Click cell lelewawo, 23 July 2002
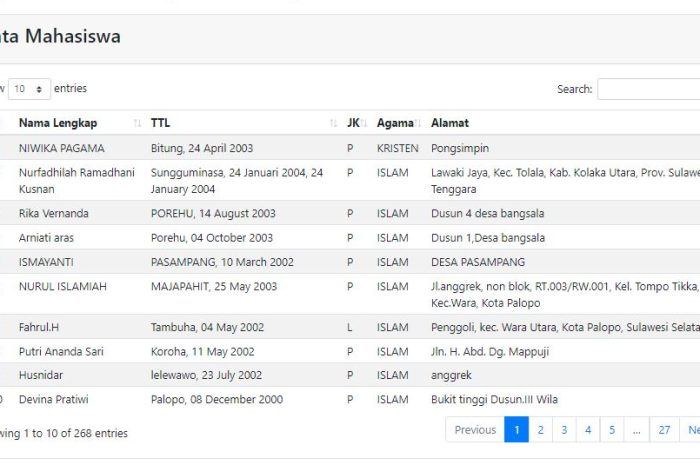 pos(206,375)
